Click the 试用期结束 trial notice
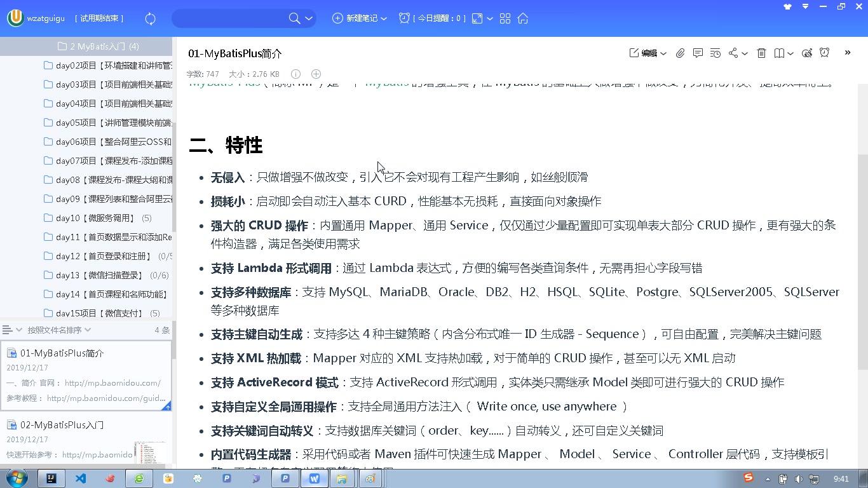 (99, 18)
